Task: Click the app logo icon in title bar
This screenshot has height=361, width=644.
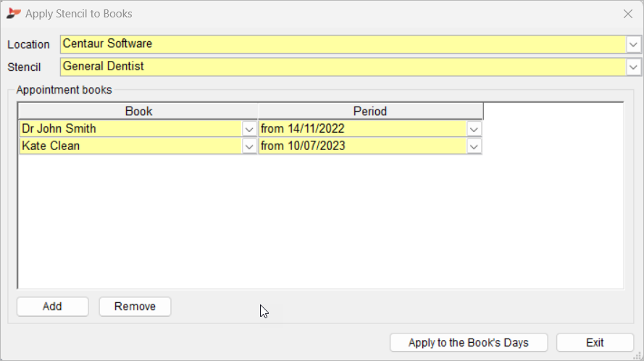Action: (x=13, y=14)
